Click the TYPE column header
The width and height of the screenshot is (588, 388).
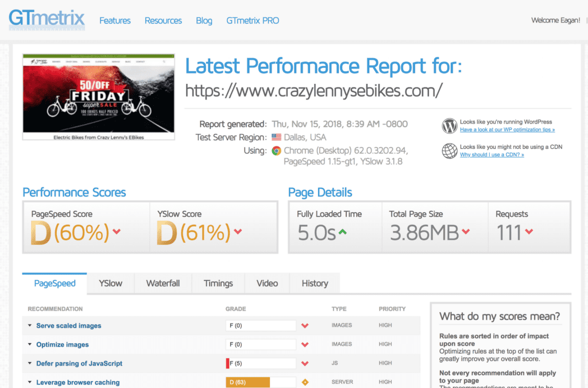coord(339,309)
